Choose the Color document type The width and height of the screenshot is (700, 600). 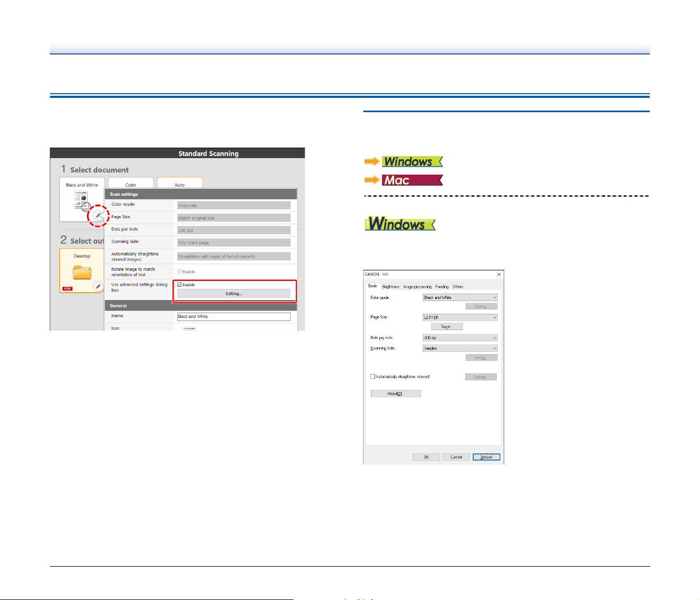131,184
